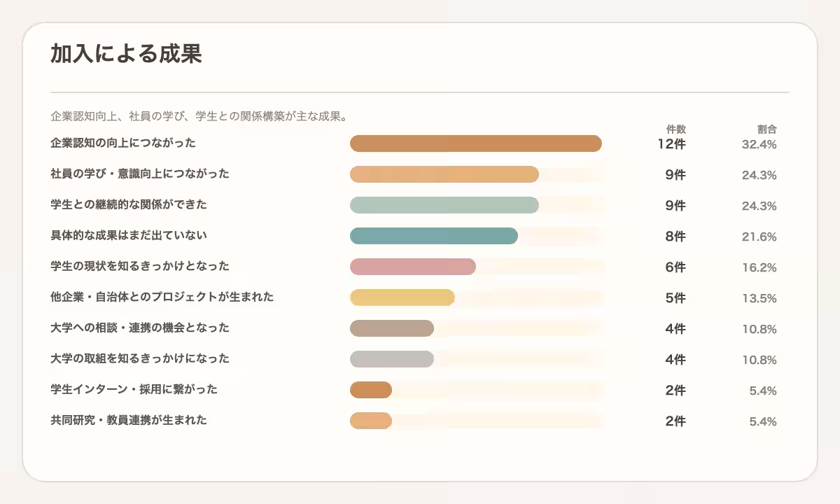Click 2件 in the 共同研究 row
The image size is (840, 504).
[x=675, y=421]
